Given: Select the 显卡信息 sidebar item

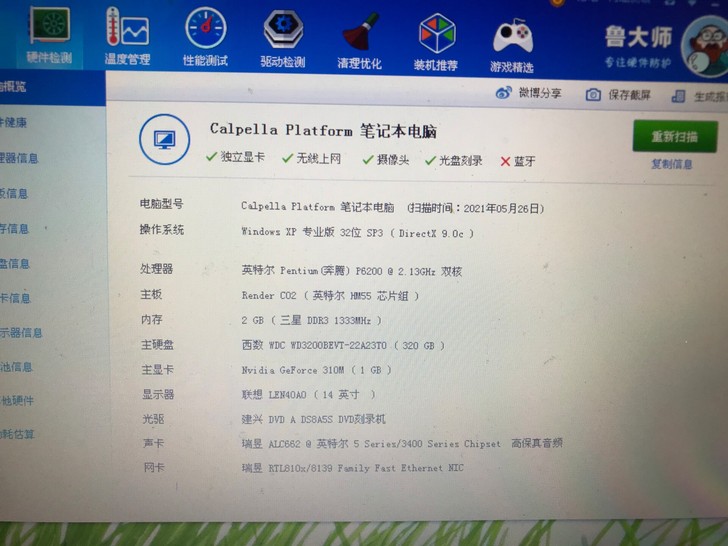Looking at the screenshot, I should pos(15,298).
